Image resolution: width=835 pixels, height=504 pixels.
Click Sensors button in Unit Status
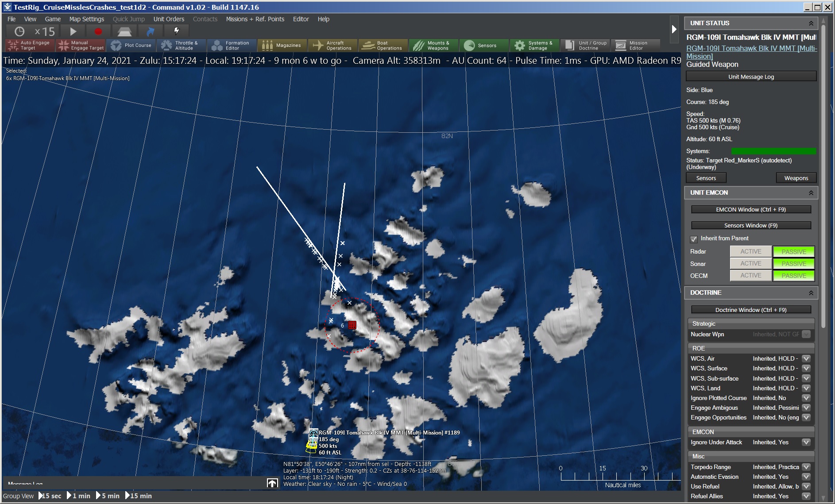click(706, 178)
